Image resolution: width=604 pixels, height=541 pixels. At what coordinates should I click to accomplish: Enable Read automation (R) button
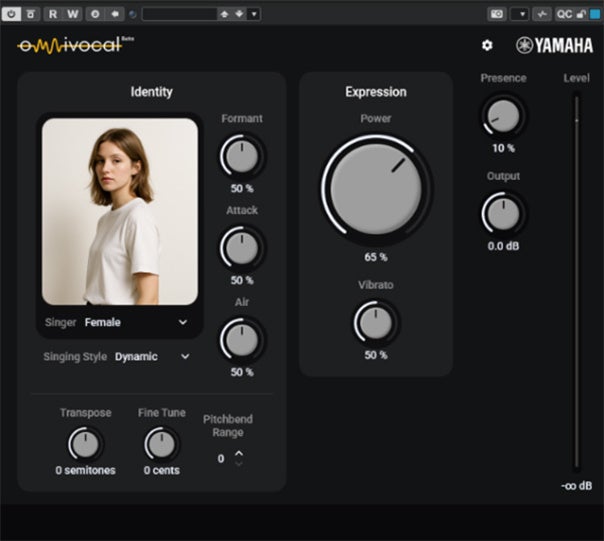coord(53,14)
